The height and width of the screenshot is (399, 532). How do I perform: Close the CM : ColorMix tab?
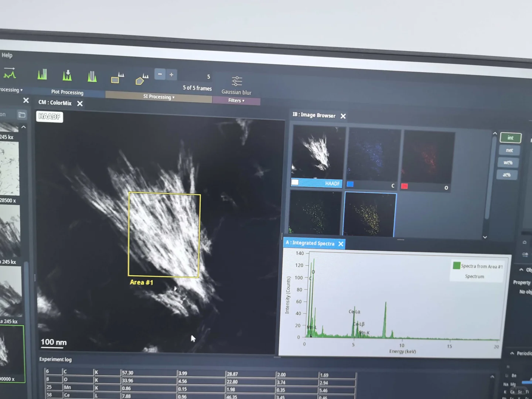click(x=80, y=104)
